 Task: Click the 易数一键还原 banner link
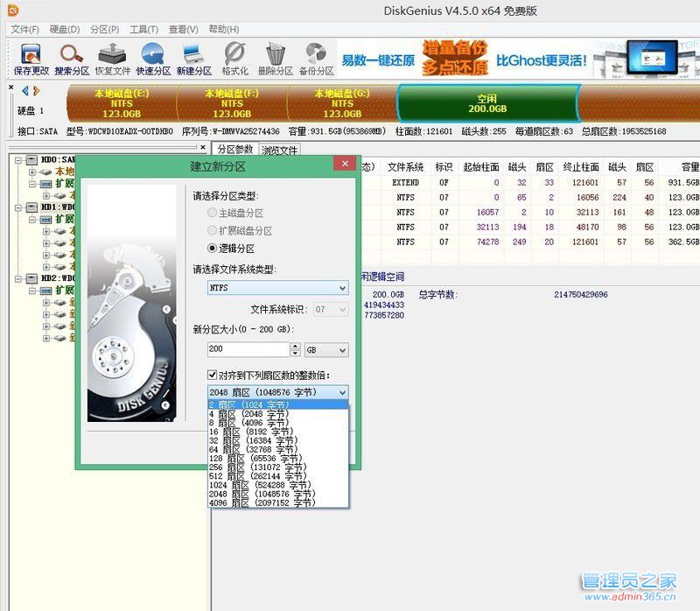pyautogui.click(x=378, y=60)
